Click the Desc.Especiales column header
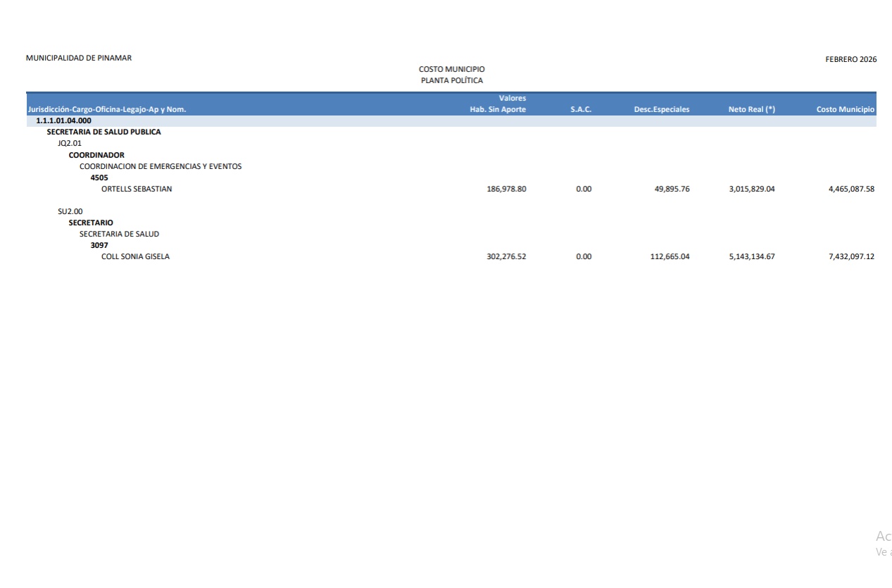This screenshot has width=892, height=588. point(661,109)
